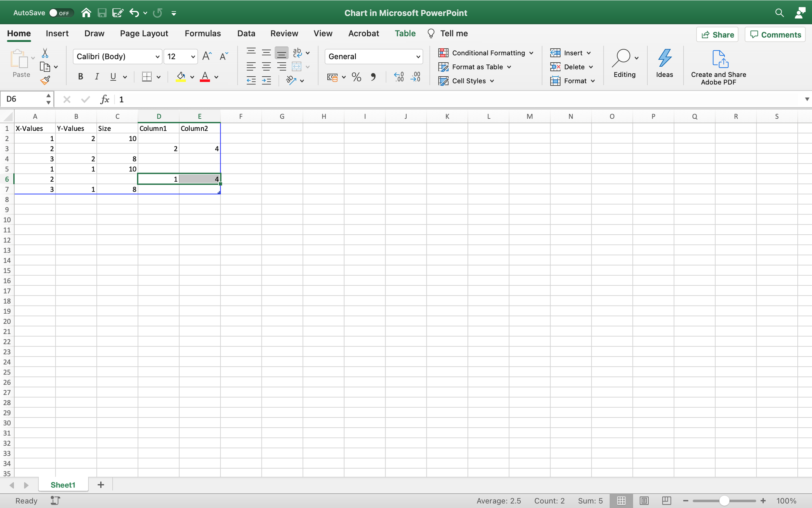812x508 pixels.
Task: Open the Table ribbon tab
Action: [x=405, y=33]
